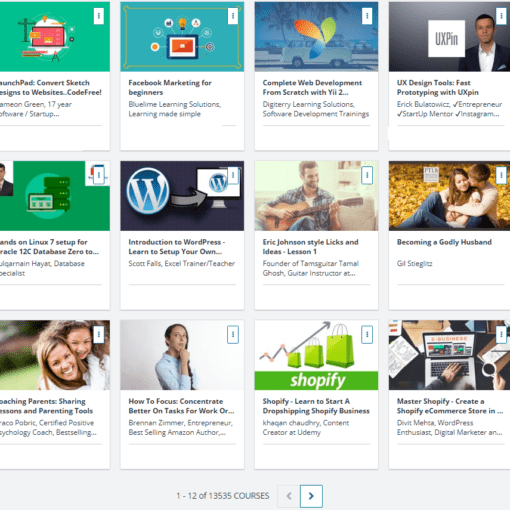Click the Linux Oracle database server thumbnail
Image resolution: width=510 pixels, height=510 pixels.
point(55,196)
